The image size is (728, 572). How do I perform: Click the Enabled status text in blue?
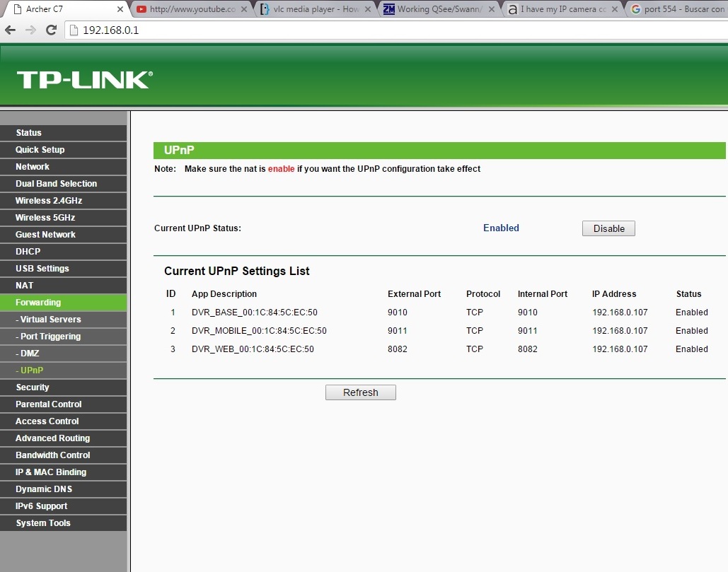[501, 228]
